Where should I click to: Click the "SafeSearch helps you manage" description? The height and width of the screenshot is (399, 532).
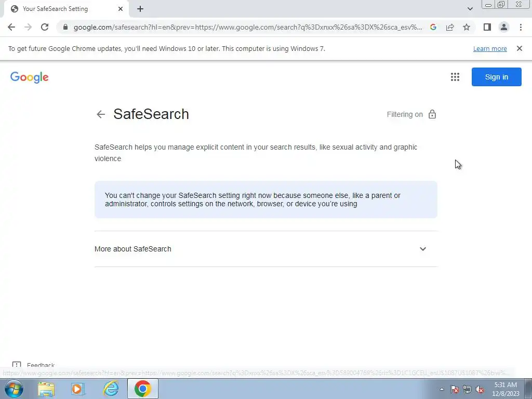pos(256,153)
